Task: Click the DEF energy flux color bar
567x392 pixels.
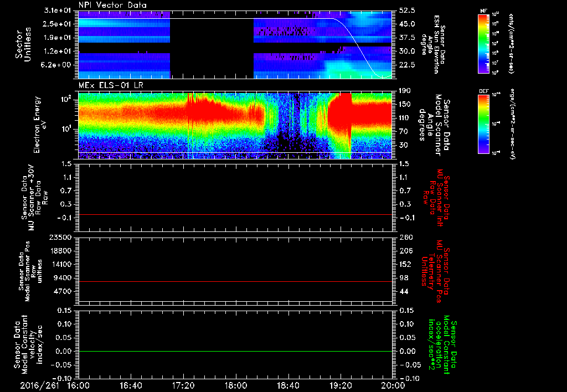Action: pyautogui.click(x=484, y=124)
